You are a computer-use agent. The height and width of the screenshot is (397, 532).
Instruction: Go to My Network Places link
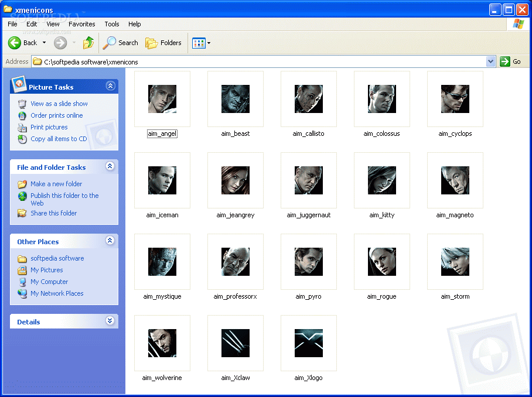pyautogui.click(x=57, y=293)
